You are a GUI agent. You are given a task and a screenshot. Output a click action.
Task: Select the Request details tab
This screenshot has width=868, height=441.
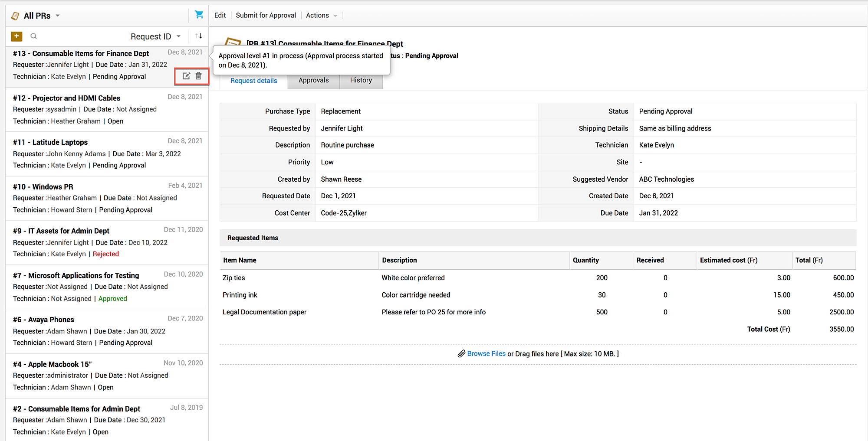253,81
